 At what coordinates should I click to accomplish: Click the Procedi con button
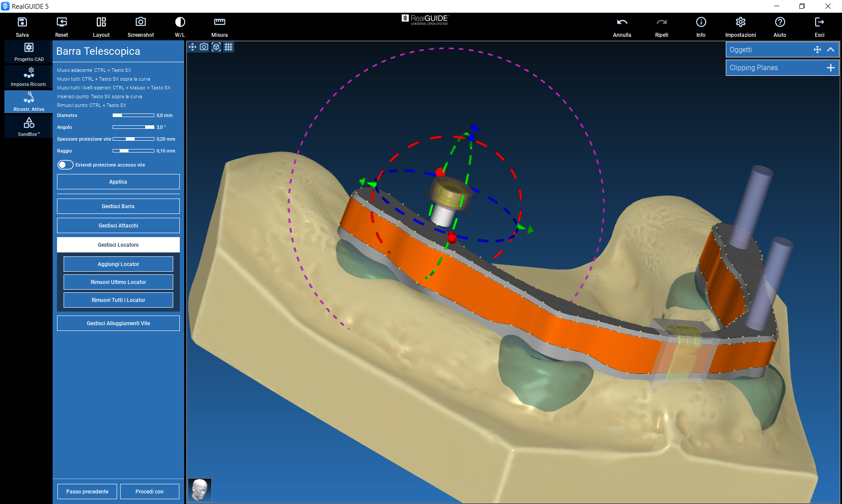[149, 491]
